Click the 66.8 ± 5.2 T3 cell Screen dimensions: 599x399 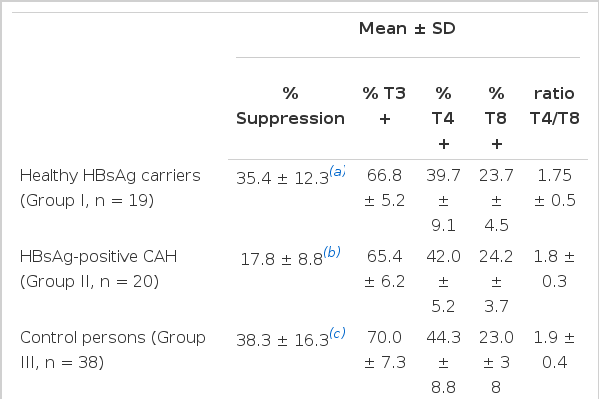384,188
